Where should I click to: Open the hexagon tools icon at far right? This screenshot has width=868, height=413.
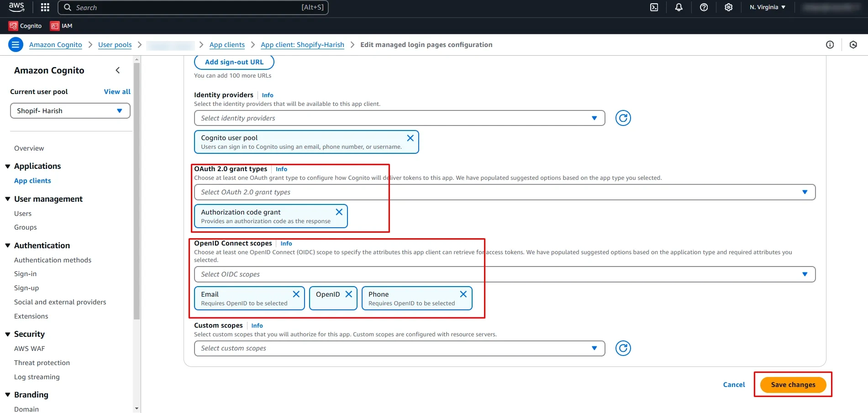click(853, 45)
